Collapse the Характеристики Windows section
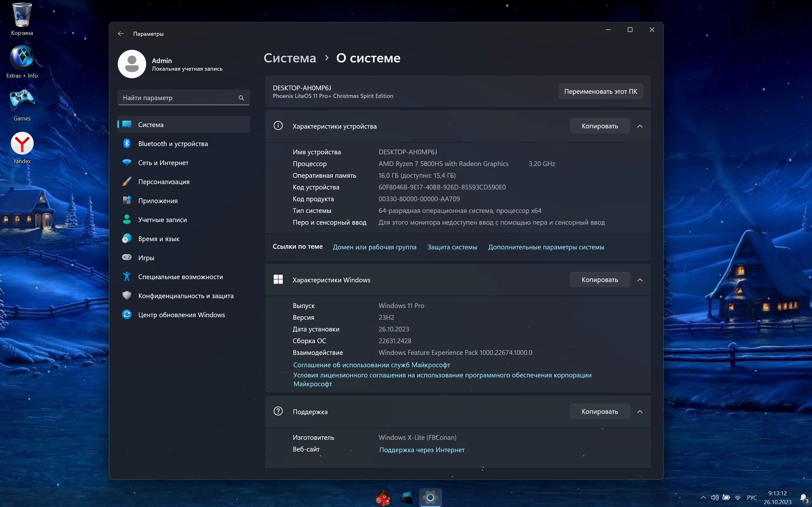The width and height of the screenshot is (812, 507). coord(640,280)
